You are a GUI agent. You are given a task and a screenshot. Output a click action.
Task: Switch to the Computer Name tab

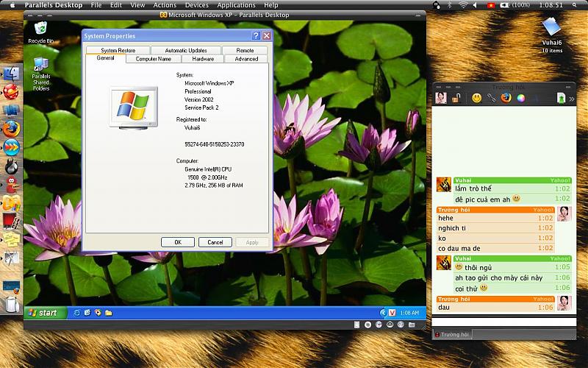[x=154, y=59]
